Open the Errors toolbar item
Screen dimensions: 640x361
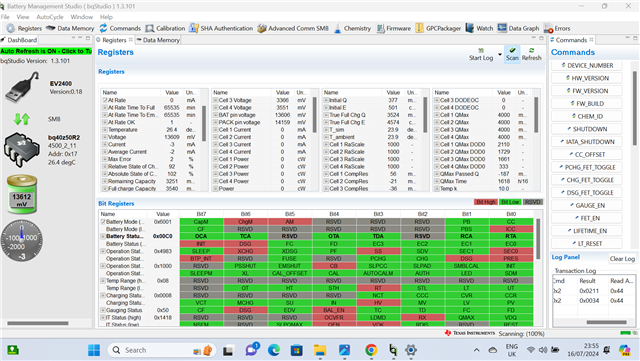(557, 28)
